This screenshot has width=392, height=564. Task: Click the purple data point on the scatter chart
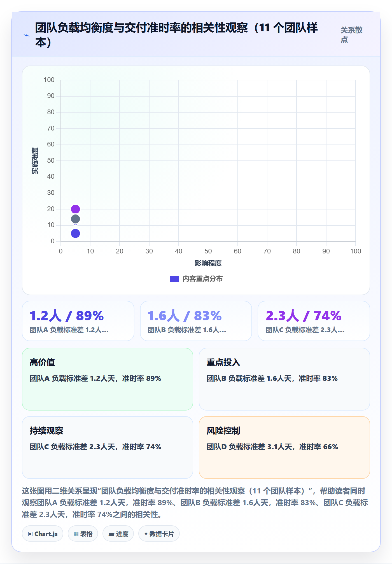[x=75, y=209]
